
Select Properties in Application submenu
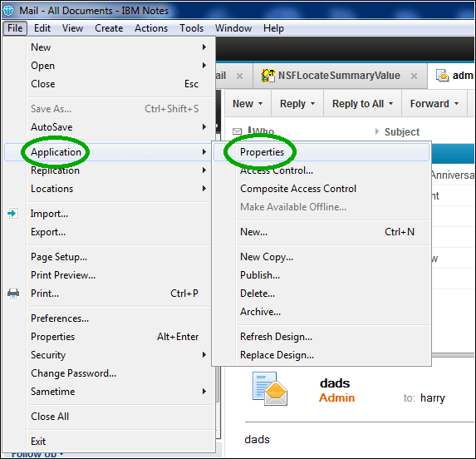[321, 152]
